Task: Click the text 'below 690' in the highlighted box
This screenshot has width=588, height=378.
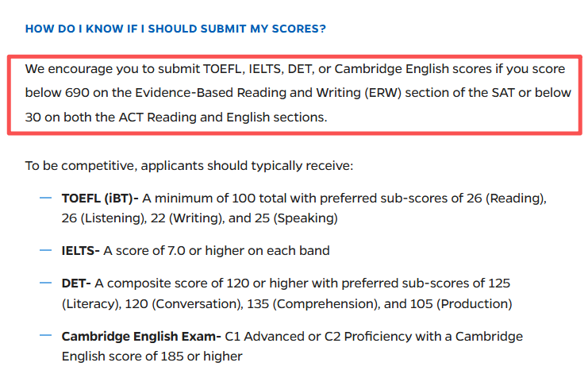Action: tap(57, 93)
